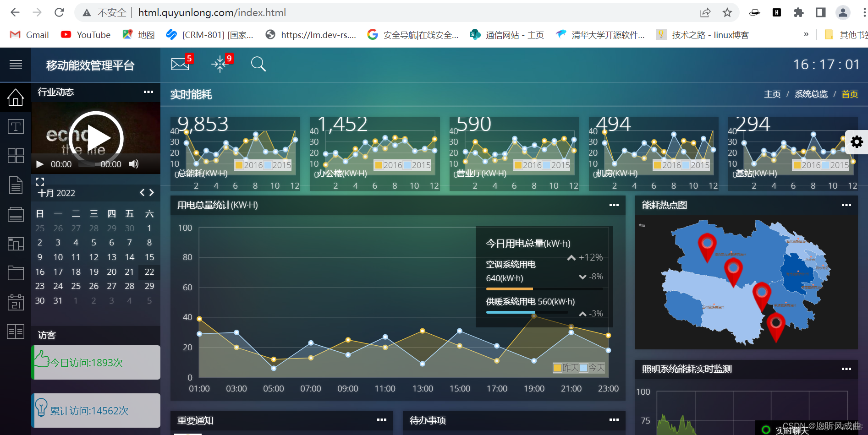The height and width of the screenshot is (435, 868).
Task: Click the browser address bar URL
Action: click(x=212, y=12)
